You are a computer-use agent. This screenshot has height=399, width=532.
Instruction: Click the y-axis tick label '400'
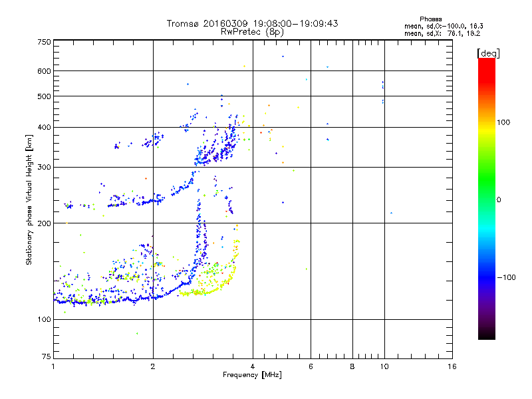coord(44,127)
